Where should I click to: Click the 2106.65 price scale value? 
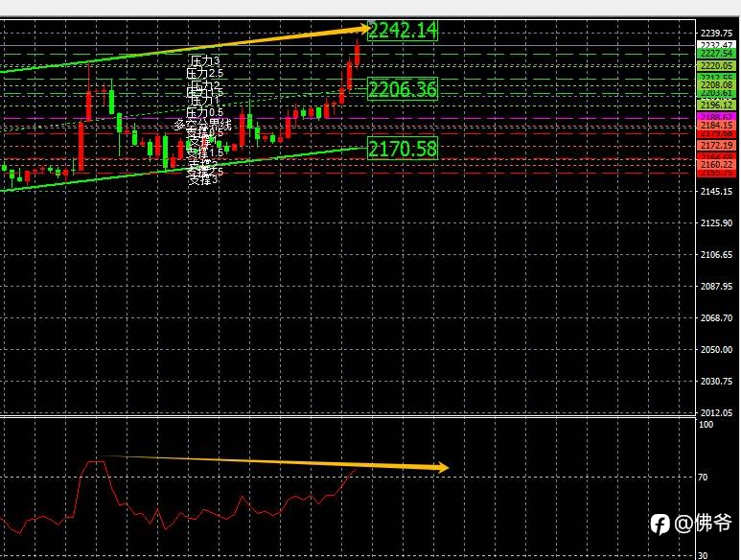[716, 255]
